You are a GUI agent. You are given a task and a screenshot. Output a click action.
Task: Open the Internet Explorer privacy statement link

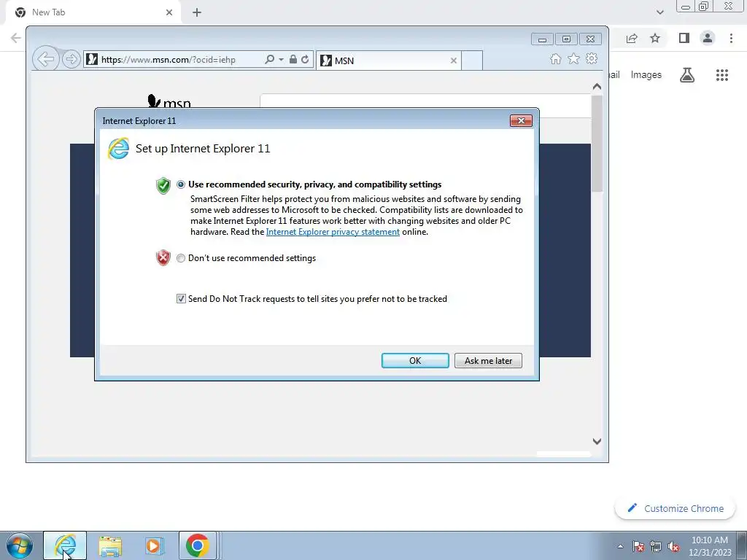pos(333,232)
